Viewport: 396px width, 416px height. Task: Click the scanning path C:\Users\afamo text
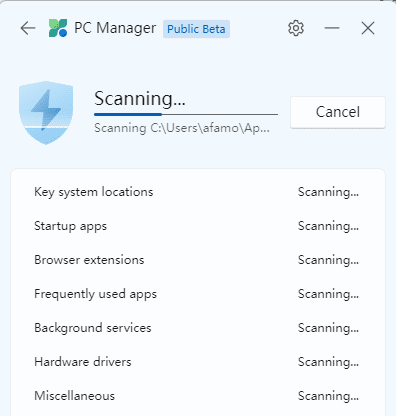182,128
